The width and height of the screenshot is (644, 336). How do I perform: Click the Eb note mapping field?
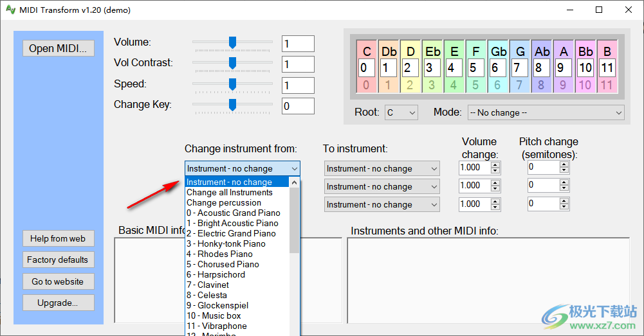pyautogui.click(x=432, y=67)
